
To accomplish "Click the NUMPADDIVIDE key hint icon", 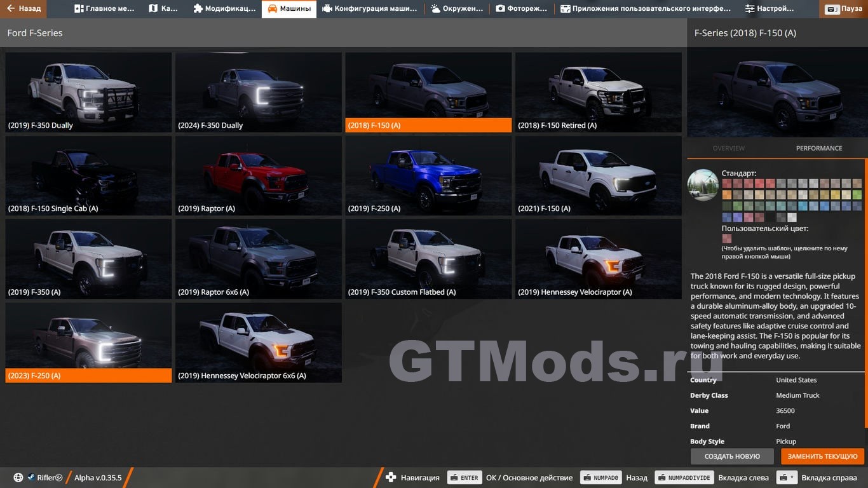I will click(x=684, y=478).
